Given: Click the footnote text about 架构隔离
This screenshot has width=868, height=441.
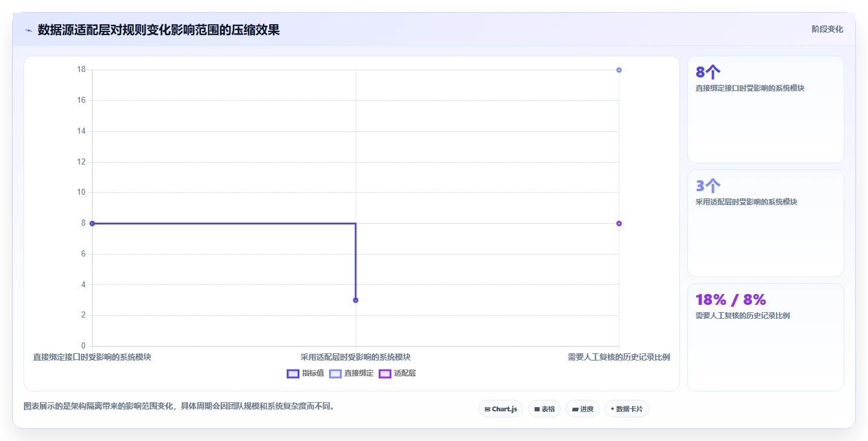Looking at the screenshot, I should 179,406.
